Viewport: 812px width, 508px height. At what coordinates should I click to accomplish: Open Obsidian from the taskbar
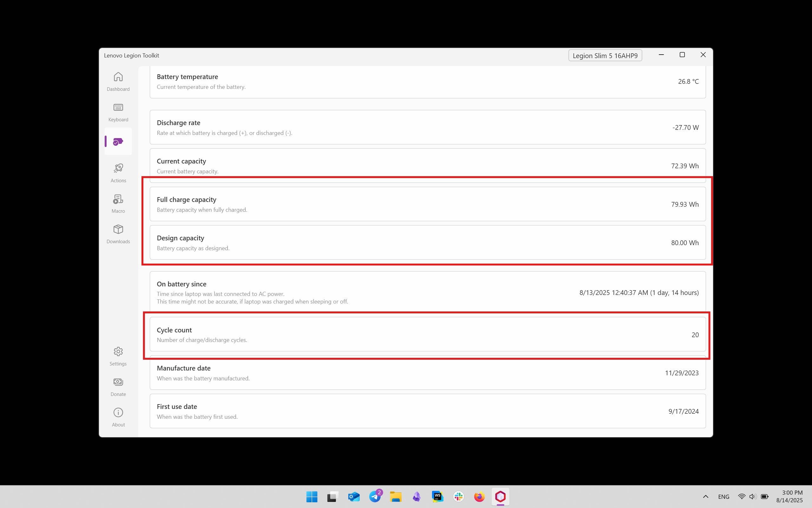pos(416,497)
